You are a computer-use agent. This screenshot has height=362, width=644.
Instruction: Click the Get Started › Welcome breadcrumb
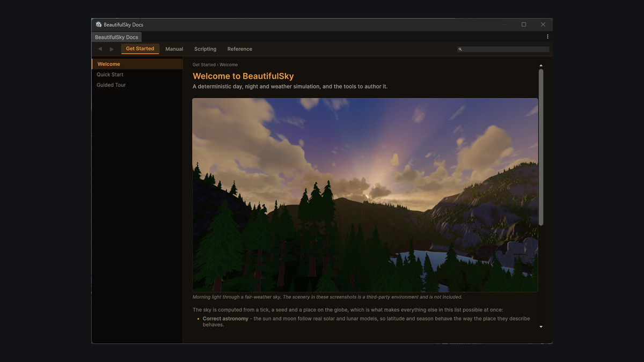click(x=215, y=65)
